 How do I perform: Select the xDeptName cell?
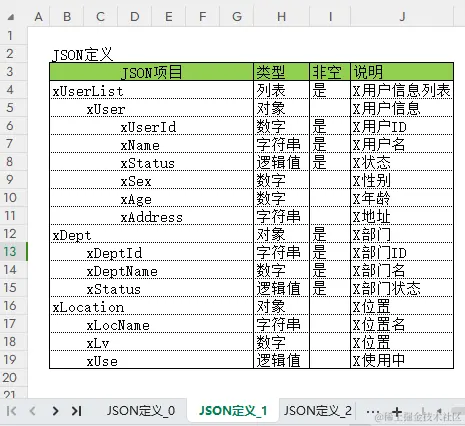(151, 270)
